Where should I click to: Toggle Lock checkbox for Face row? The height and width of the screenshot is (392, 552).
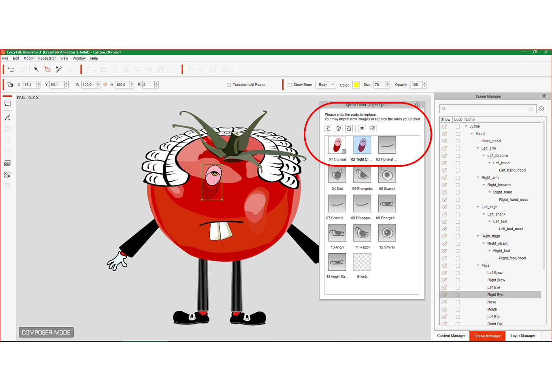(x=458, y=265)
